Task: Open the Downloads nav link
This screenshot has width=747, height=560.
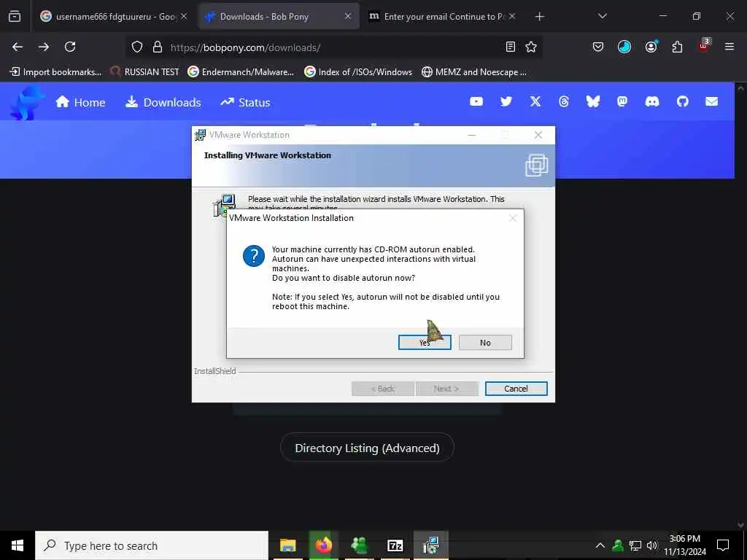Action: point(163,102)
